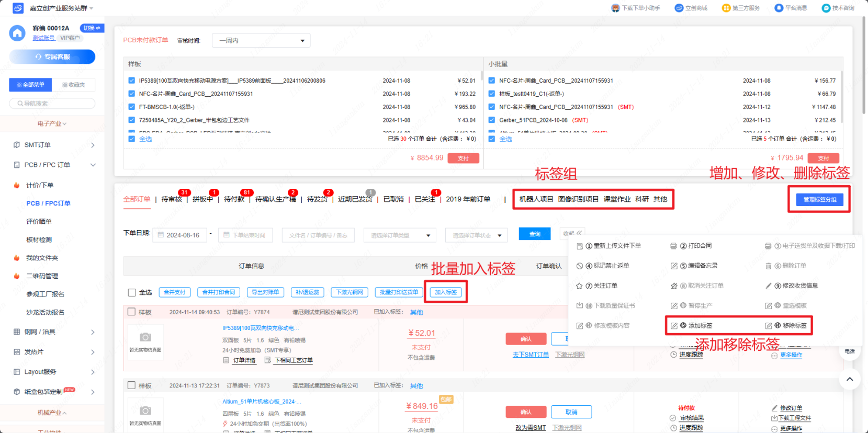Click the blue 管理标签分组 button
868x433 pixels.
[x=819, y=200]
